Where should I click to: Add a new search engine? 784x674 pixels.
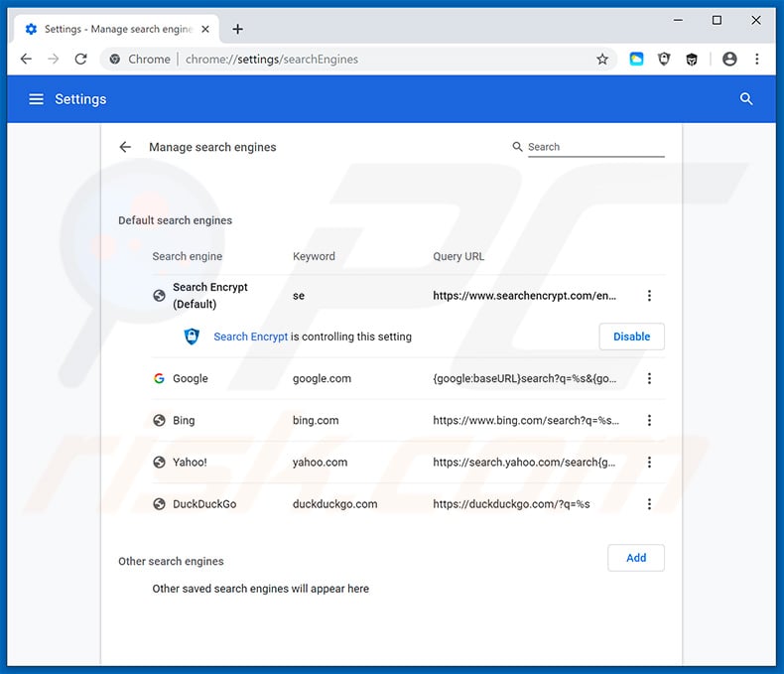click(x=636, y=558)
